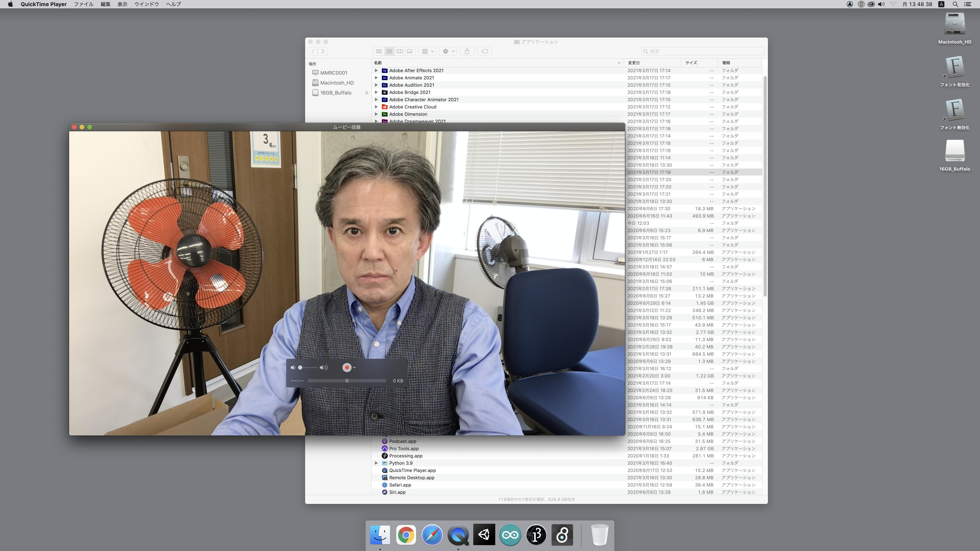The image size is (980, 551).
Task: Sort list by 変更日 column header
Action: click(634, 63)
